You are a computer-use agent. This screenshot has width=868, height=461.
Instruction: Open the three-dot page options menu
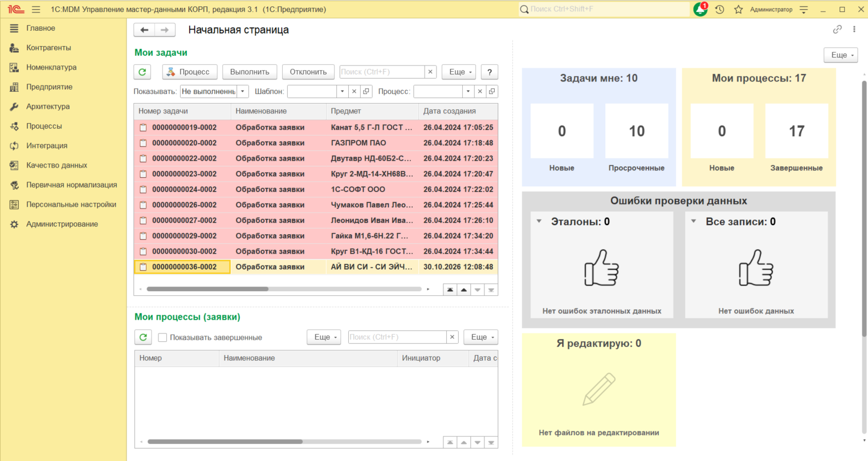click(x=854, y=30)
